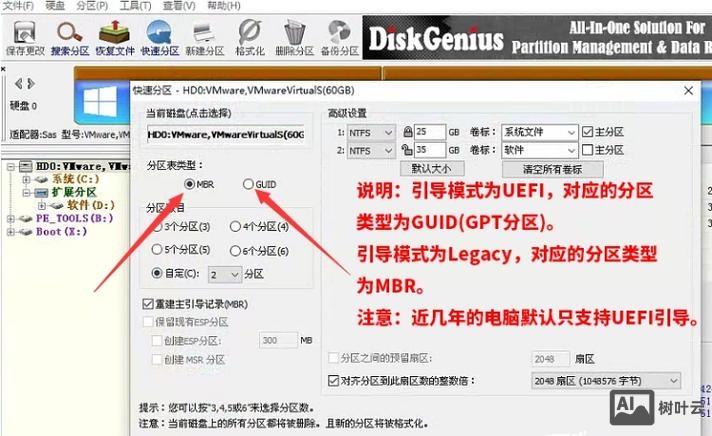Open the 工具(T) menu
Screen dimensions: 712x436
[x=135, y=5]
